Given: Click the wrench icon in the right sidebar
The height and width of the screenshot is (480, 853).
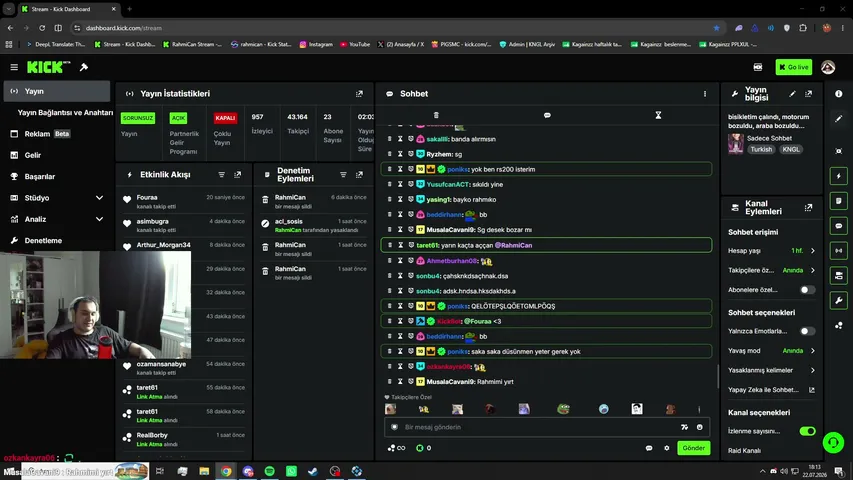Looking at the screenshot, I should [839, 300].
